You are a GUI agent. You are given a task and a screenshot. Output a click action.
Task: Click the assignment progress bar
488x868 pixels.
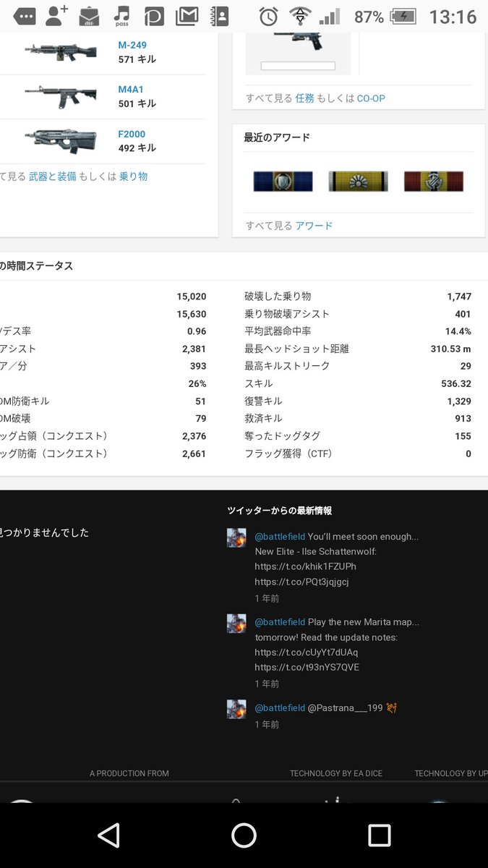pyautogui.click(x=298, y=66)
